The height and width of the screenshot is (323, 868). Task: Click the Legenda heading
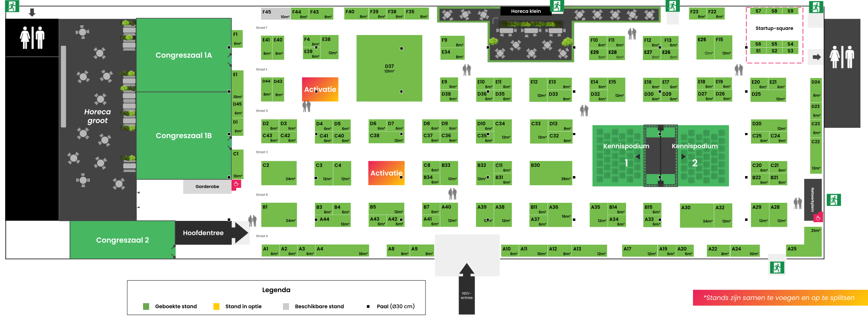(276, 290)
